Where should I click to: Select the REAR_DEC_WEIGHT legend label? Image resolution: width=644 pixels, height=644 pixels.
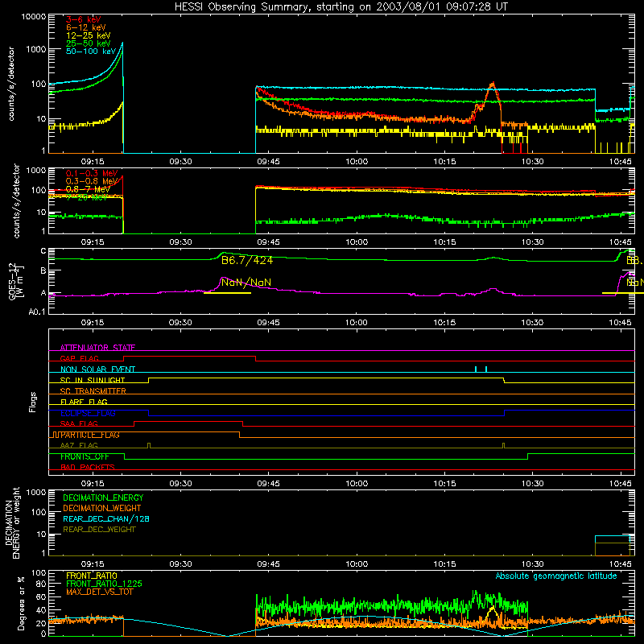[99, 530]
